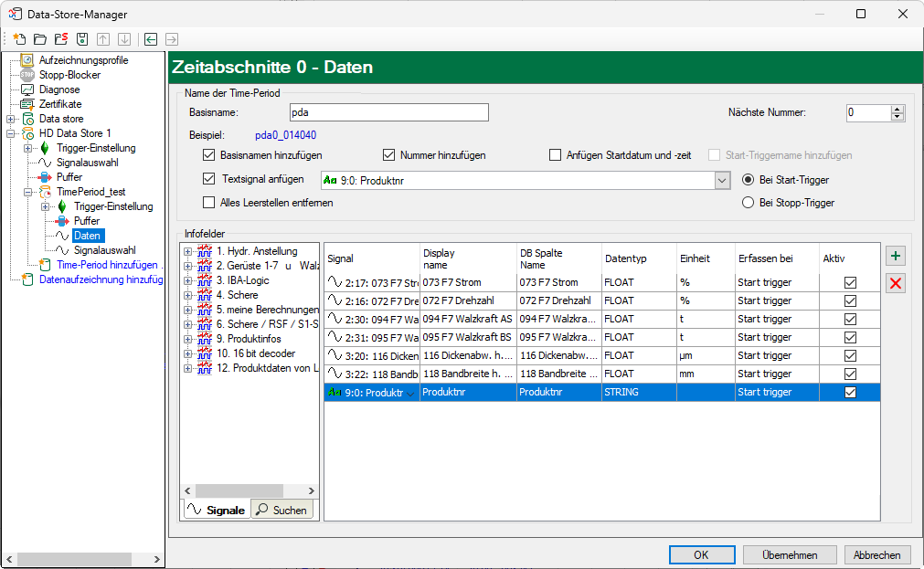Switch to the Suchen tab

tap(281, 510)
